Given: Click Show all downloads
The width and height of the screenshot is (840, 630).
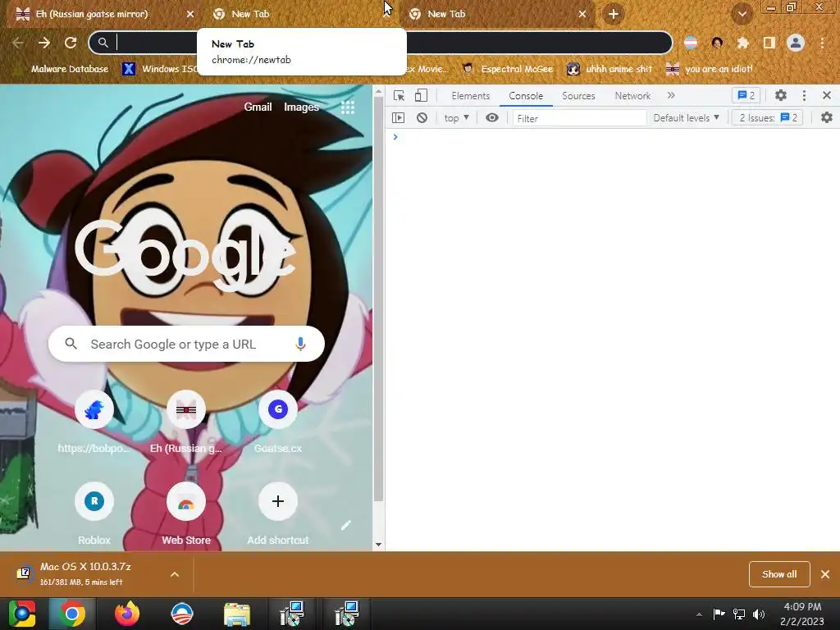Looking at the screenshot, I should coord(779,574).
